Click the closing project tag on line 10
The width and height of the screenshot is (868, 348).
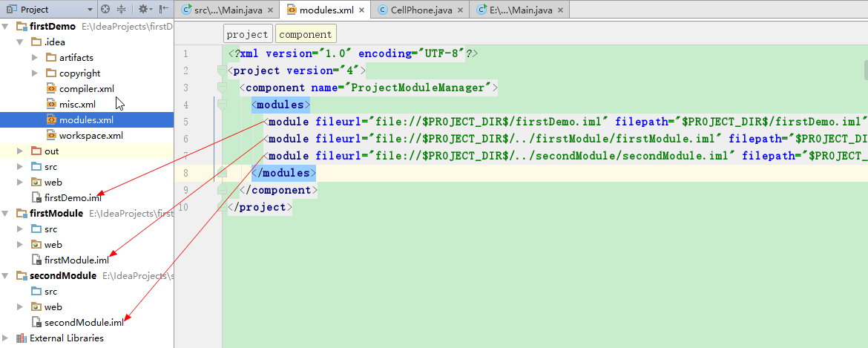260,208
